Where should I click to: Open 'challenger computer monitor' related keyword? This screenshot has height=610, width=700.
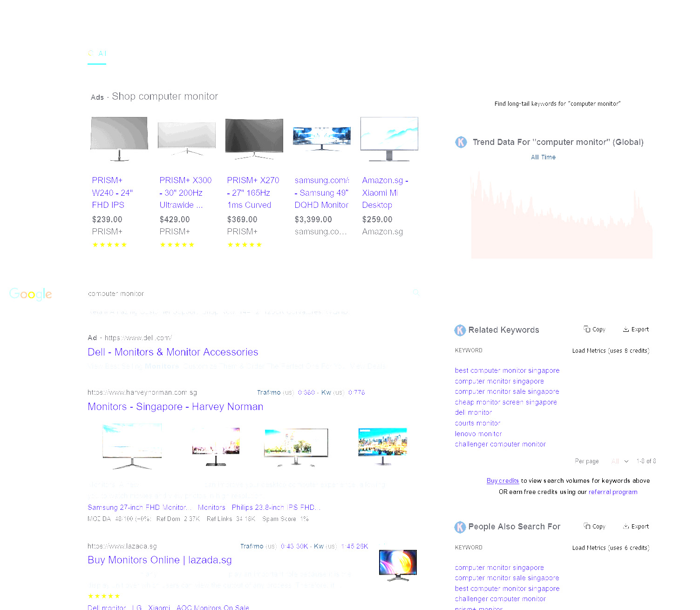coord(500,445)
